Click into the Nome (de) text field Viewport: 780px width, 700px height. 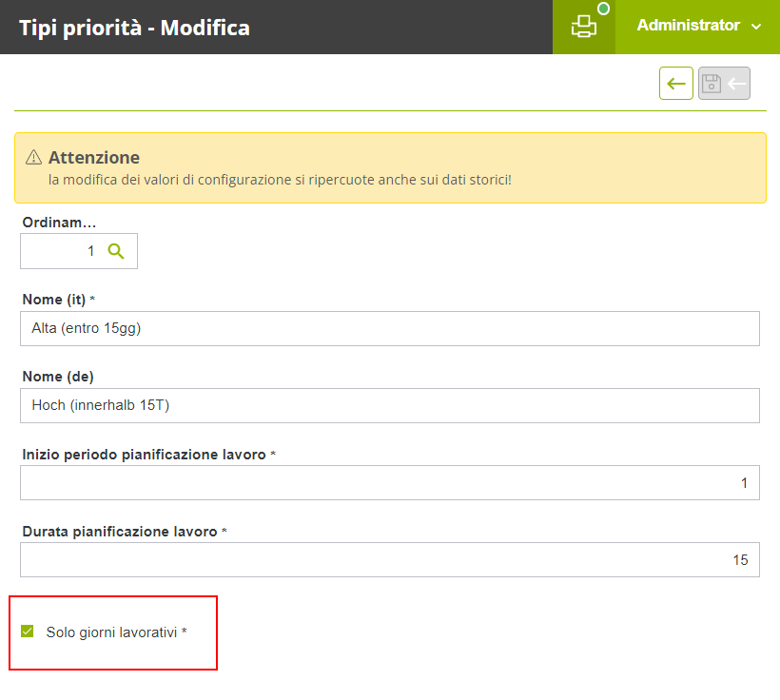click(390, 405)
